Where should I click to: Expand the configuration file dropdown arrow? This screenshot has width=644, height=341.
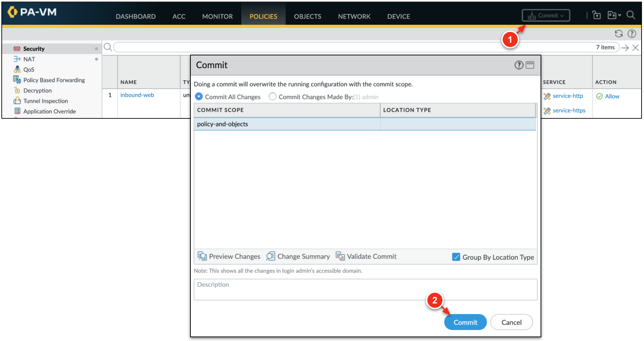tap(620, 15)
